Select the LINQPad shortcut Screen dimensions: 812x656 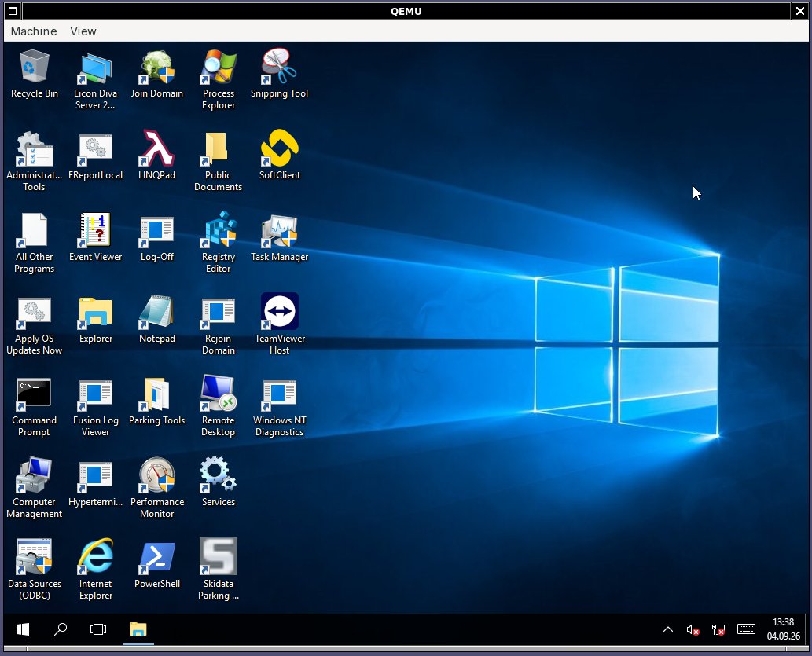(157, 156)
